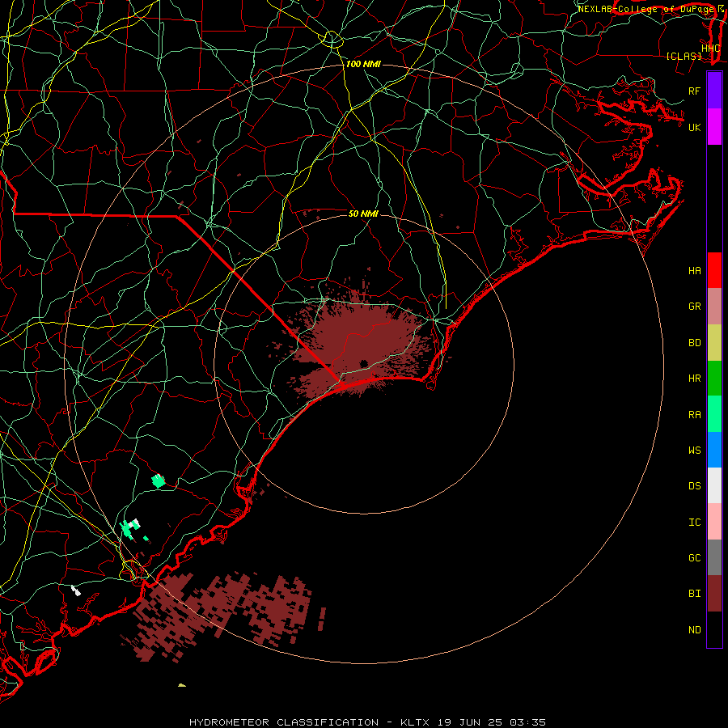
Task: Click the 'DS' legend label
Action: (x=694, y=486)
